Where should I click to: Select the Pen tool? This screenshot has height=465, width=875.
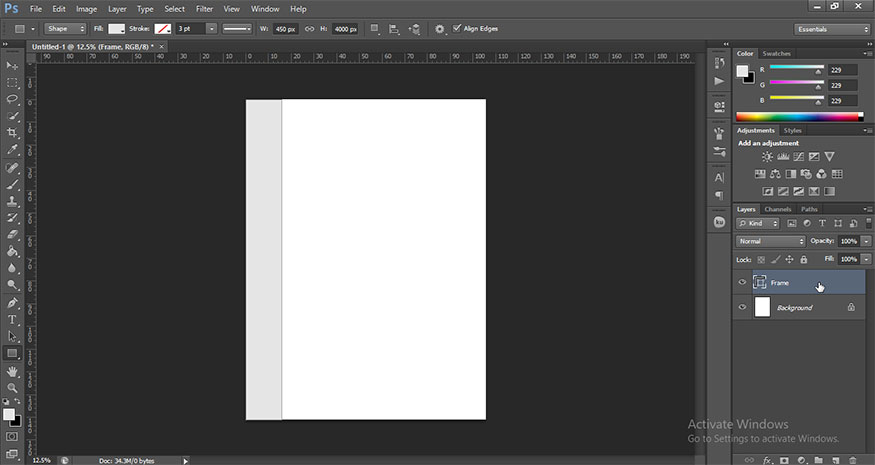tap(12, 303)
